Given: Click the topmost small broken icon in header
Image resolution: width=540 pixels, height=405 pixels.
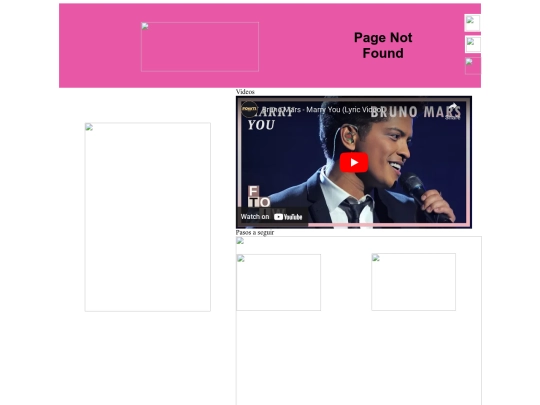Looking at the screenshot, I should point(472,23).
